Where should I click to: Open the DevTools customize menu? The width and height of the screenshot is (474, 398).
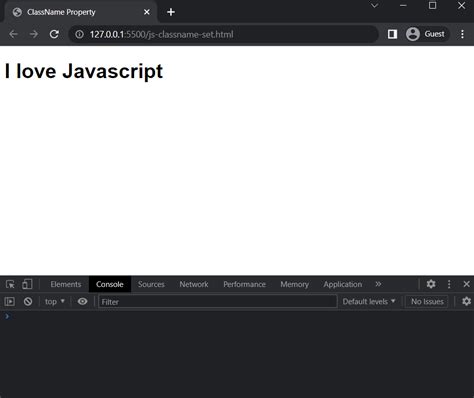click(449, 284)
